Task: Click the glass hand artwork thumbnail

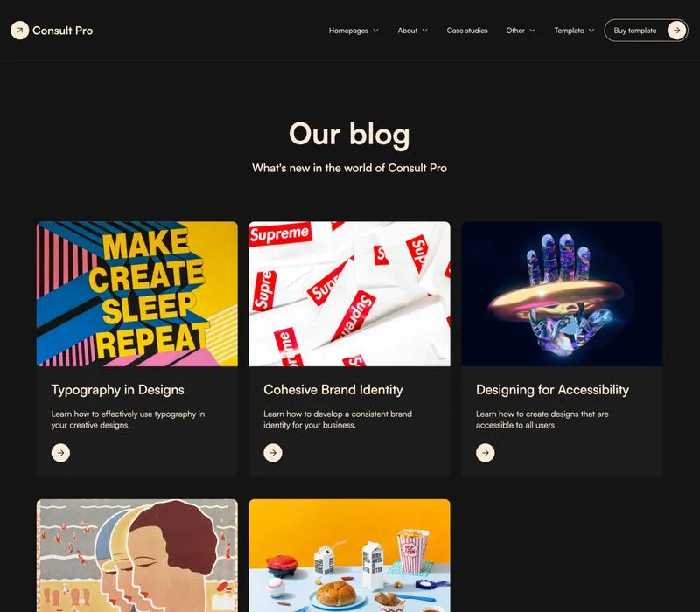Action: point(562,294)
